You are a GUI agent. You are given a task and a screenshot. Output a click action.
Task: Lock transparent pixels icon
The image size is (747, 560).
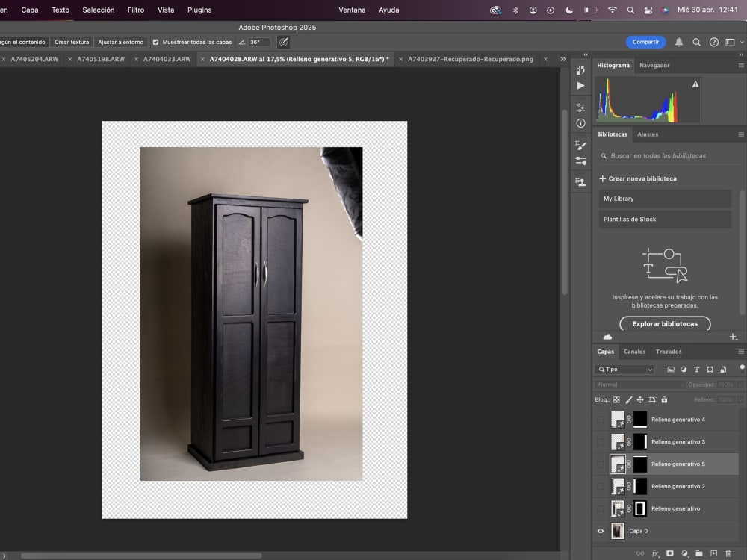[616, 399]
